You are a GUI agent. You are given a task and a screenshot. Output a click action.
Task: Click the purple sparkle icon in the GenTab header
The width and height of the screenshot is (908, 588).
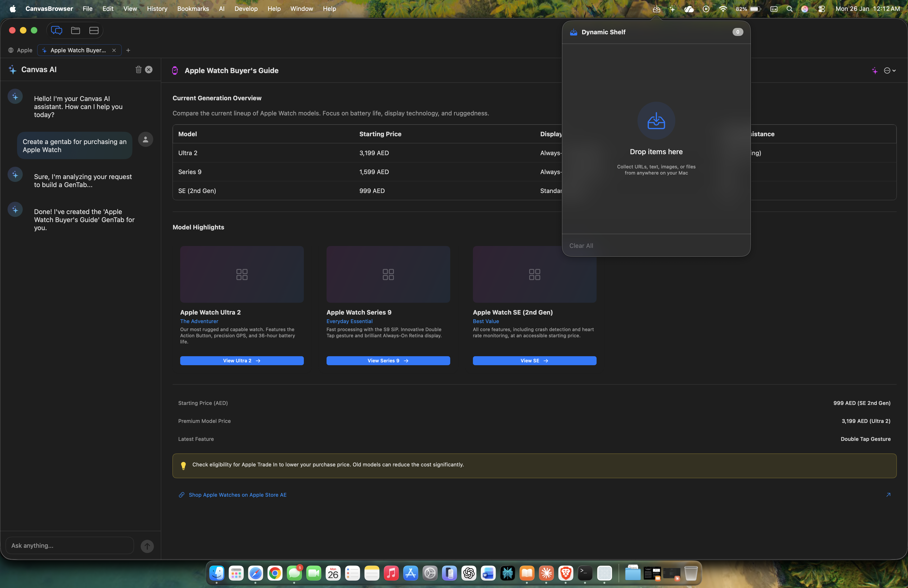coord(874,70)
